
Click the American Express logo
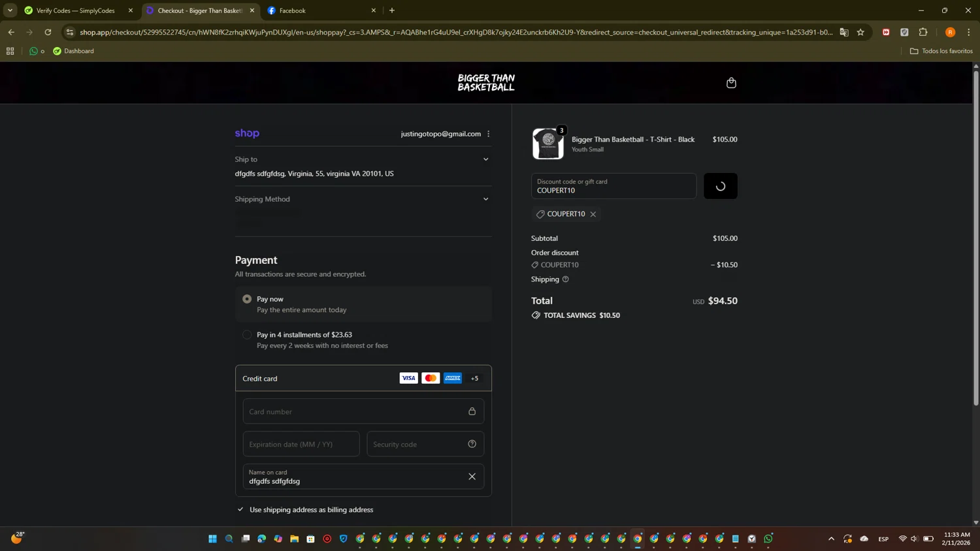click(x=453, y=378)
